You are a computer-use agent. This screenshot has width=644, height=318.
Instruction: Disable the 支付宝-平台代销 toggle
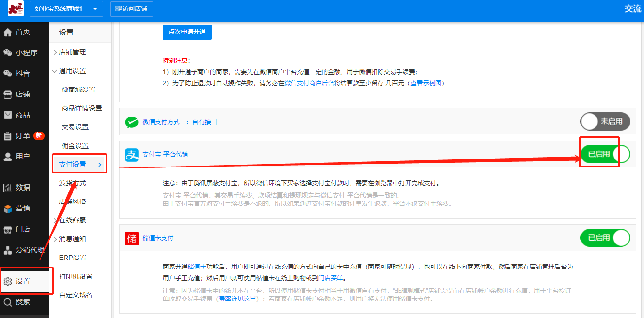(x=605, y=154)
